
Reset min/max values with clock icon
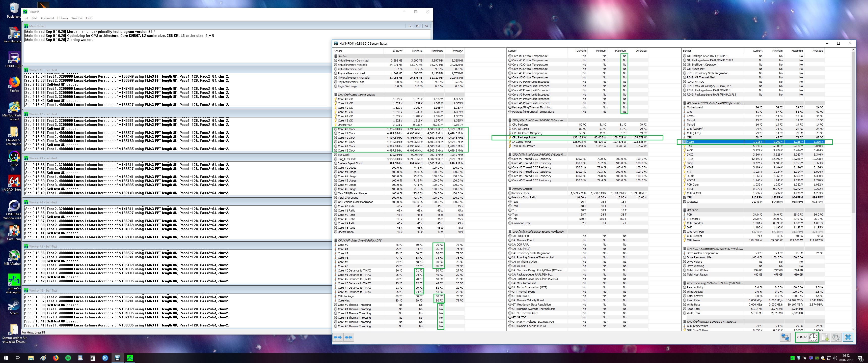coord(813,337)
